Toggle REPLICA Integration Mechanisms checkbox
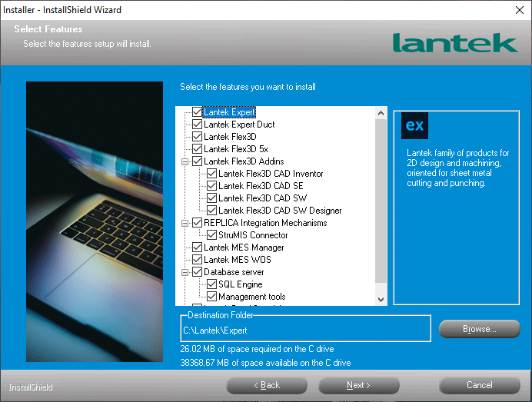Image resolution: width=532 pixels, height=402 pixels. (x=197, y=223)
